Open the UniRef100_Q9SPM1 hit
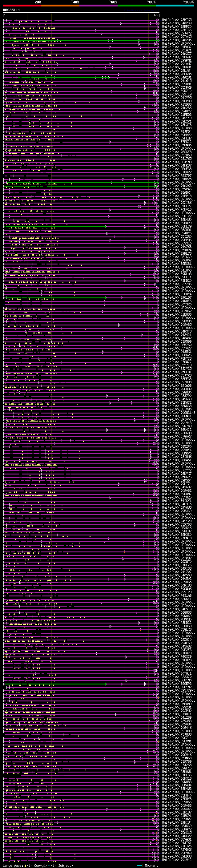The width and height of the screenshot is (197, 868). (177, 61)
